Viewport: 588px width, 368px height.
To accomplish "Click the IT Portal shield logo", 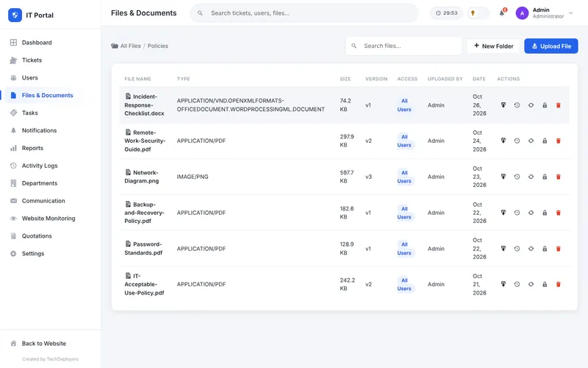I will [x=15, y=15].
